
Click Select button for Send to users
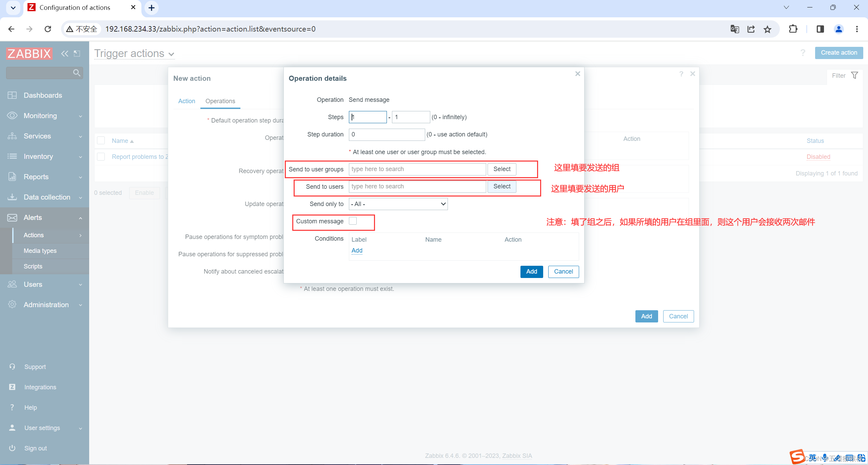pyautogui.click(x=501, y=186)
